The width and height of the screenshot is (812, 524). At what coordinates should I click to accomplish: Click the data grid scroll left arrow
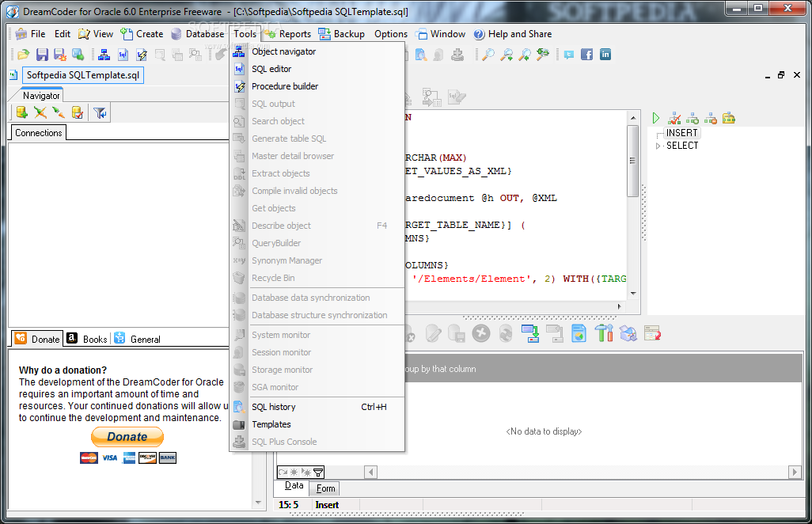pos(370,473)
